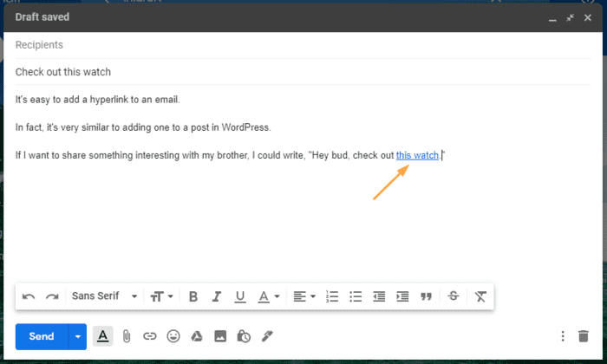Open the Sans Serif font dropdown

click(x=105, y=296)
